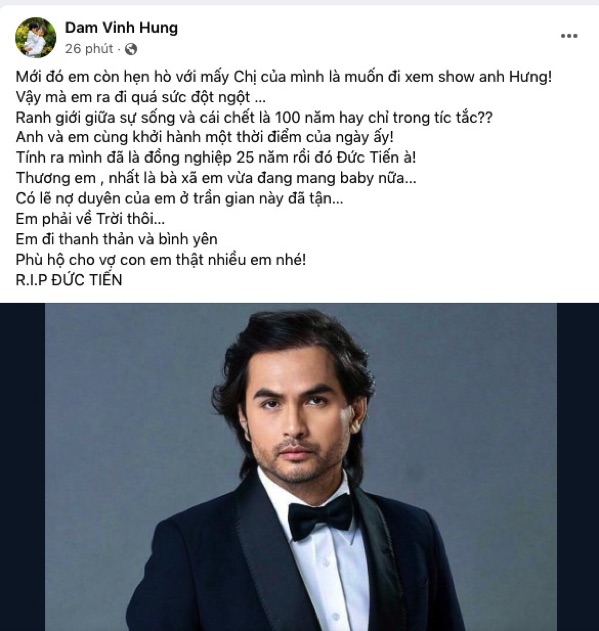
Task: View the attached portrait photo of the man in a tuxedo
Action: (x=301, y=467)
